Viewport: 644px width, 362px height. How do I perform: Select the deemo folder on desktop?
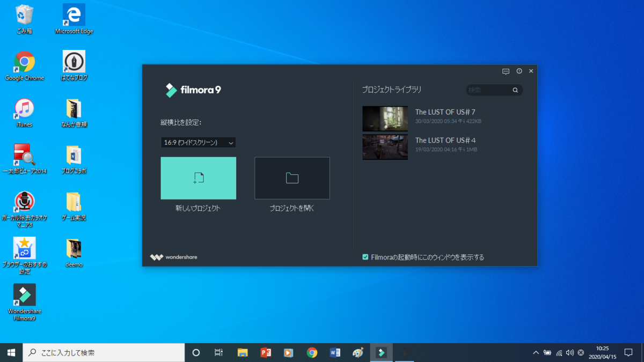74,253
